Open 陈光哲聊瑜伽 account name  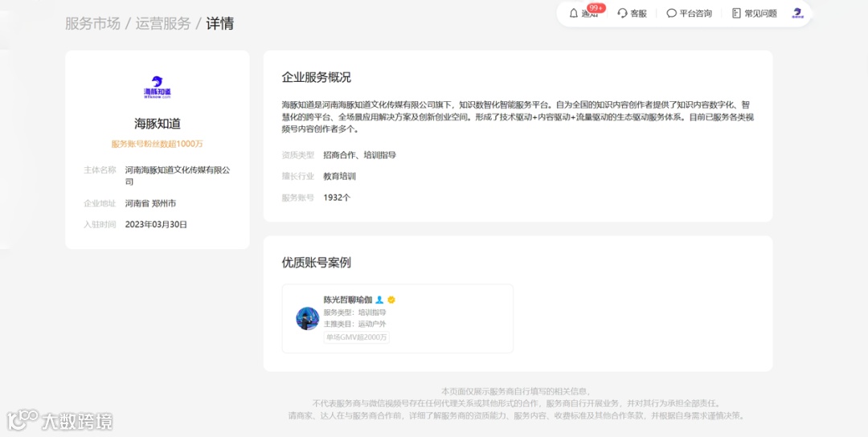[348, 300]
